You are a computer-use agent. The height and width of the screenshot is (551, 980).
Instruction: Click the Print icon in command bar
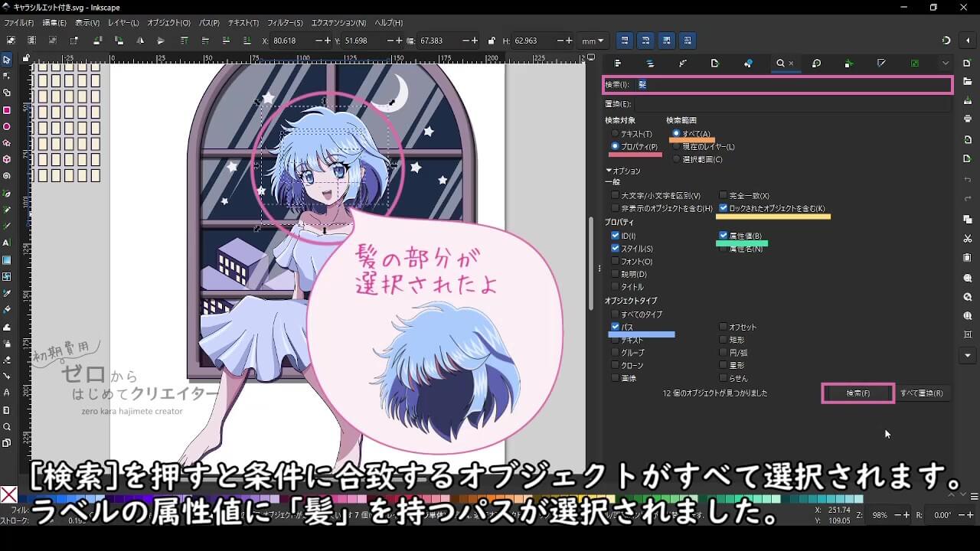pos(968,119)
